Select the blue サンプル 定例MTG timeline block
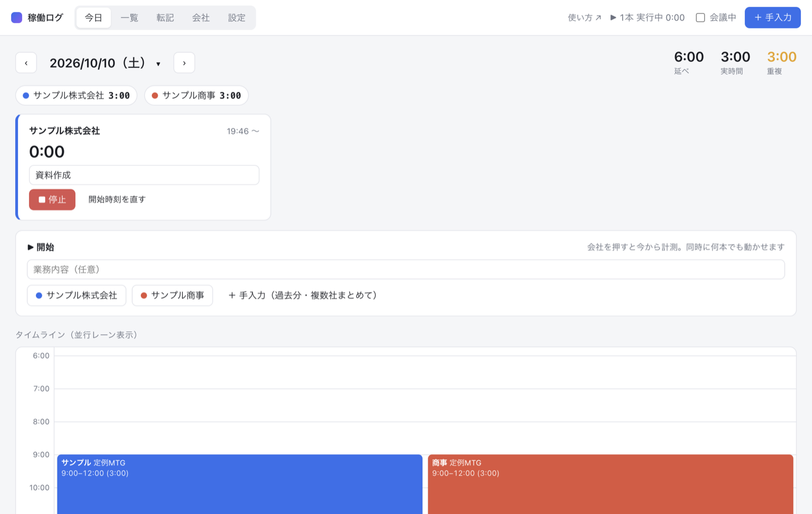Screen dimensions: 812x514 240,484
